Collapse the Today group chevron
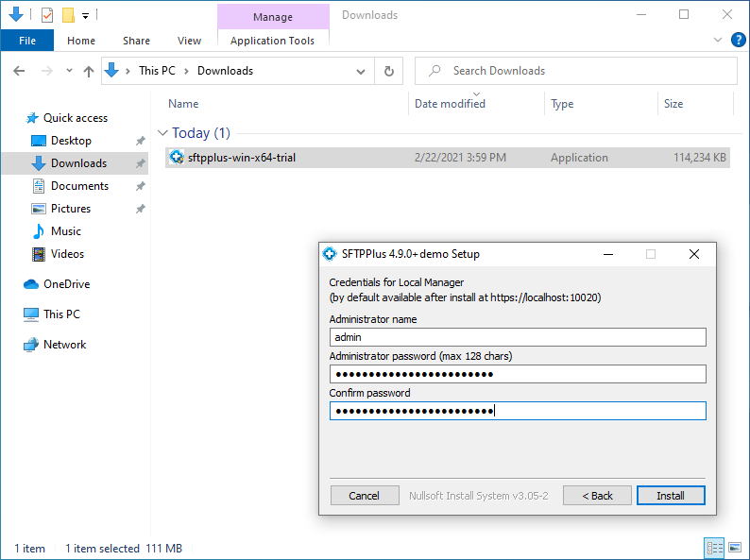The height and width of the screenshot is (560, 750). pos(163,133)
